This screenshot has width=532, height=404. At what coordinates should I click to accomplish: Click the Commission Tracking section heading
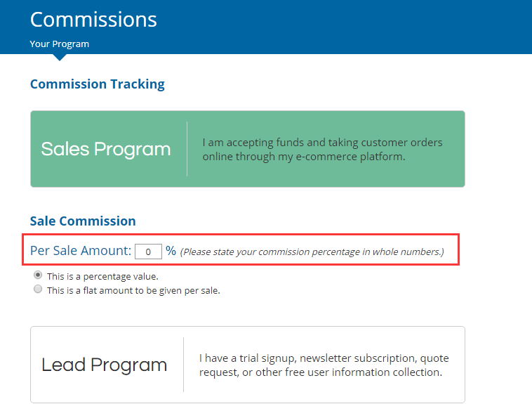[98, 84]
